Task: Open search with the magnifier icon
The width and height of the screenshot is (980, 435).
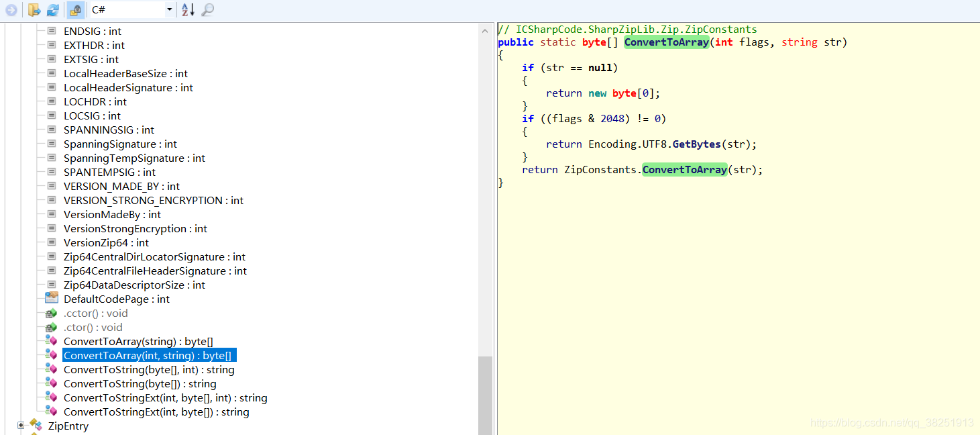Action: [208, 10]
